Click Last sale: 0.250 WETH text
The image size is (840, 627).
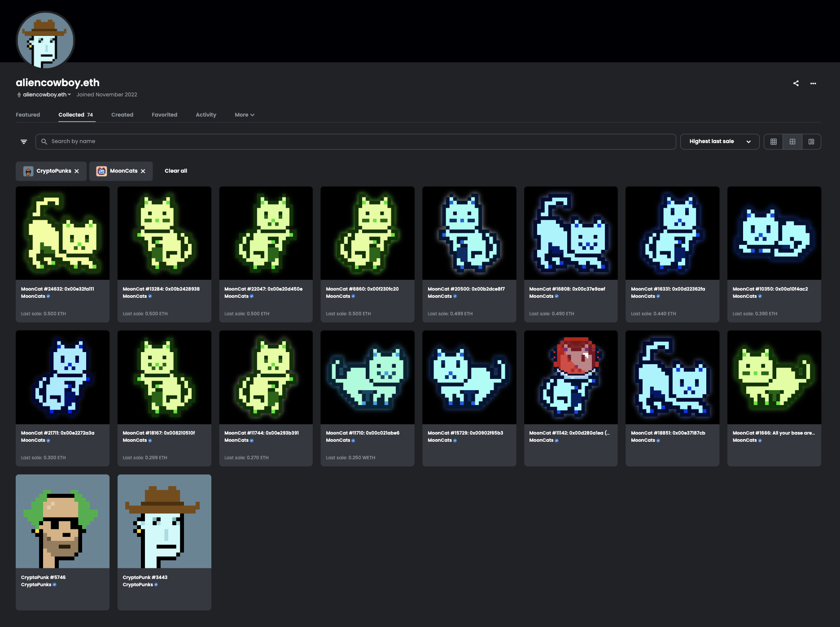pos(350,458)
